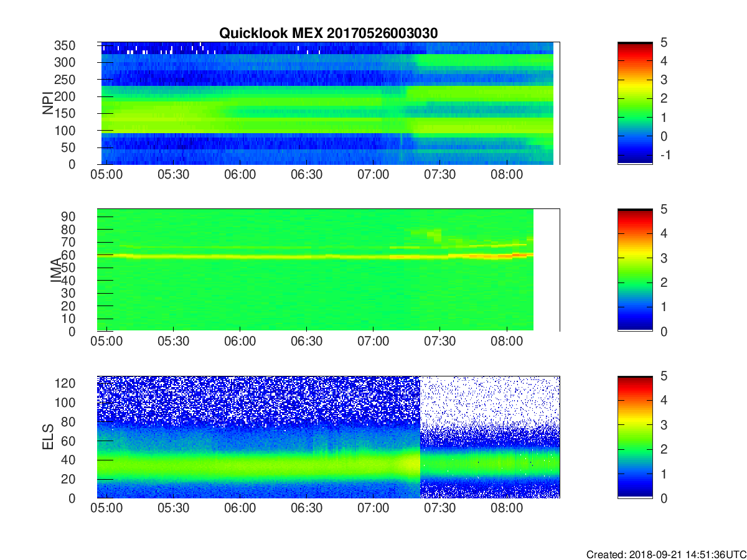Pick the 07:30 time label under ELS plot
The image size is (747, 560).
click(x=439, y=508)
